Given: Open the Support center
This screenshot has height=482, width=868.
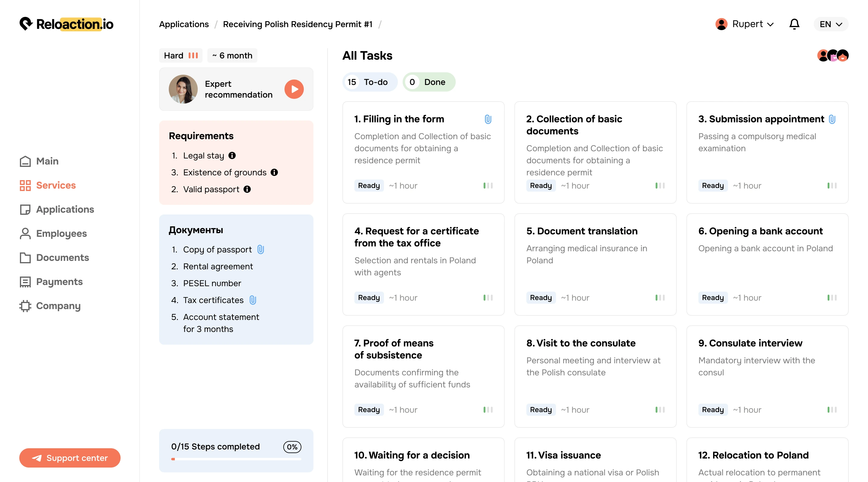Looking at the screenshot, I should [x=70, y=458].
